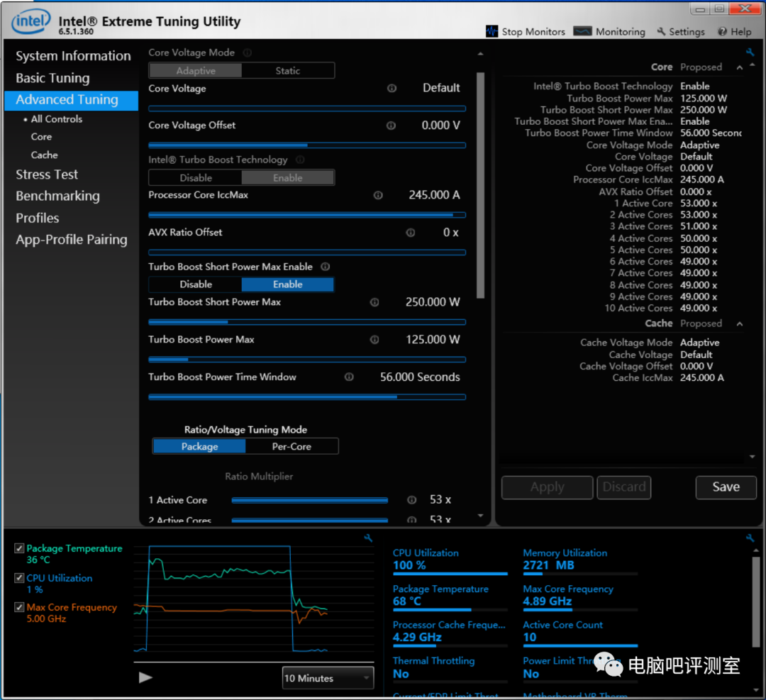The image size is (766, 700).
Task: Click proposed panel scroll-down arrow
Action: 753,457
